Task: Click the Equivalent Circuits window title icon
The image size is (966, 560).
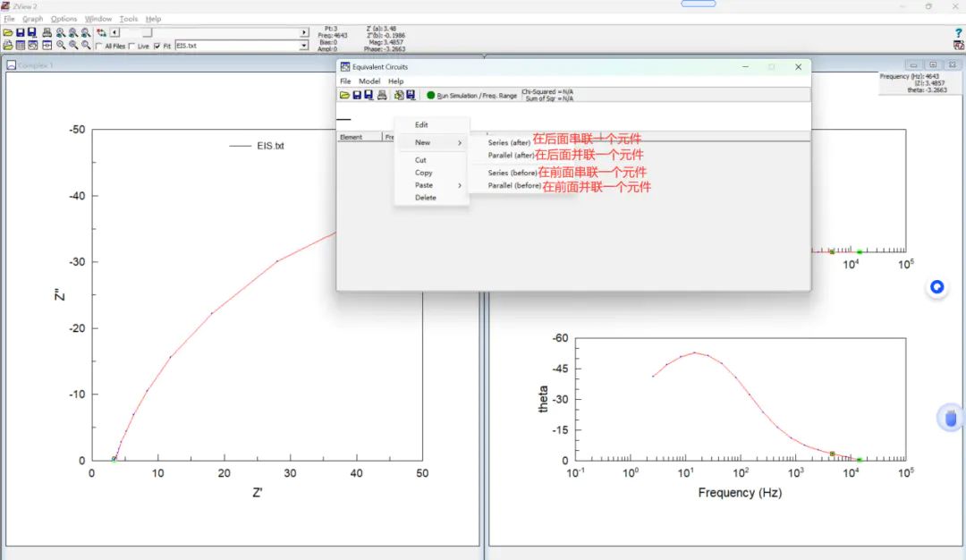Action: pyautogui.click(x=345, y=66)
